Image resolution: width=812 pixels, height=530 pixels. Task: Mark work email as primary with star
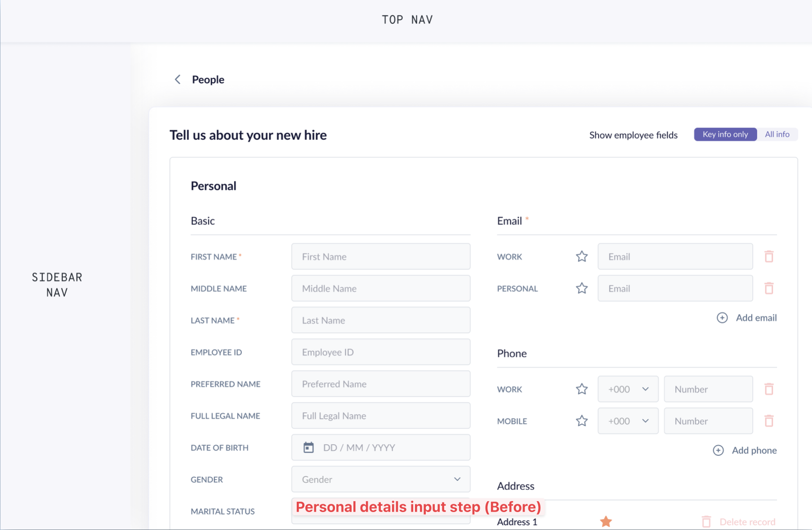[x=582, y=256]
